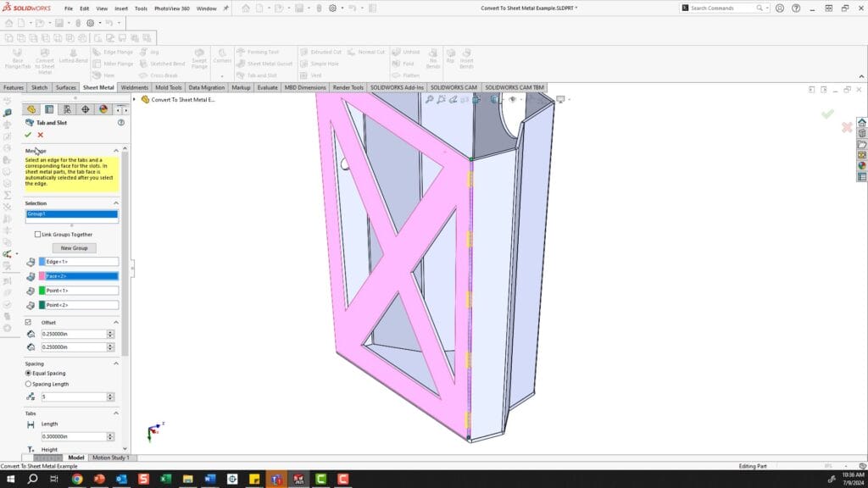This screenshot has width=868, height=488.
Task: Open SOLIDWORKS Resources home icon in task pane
Action: (862, 123)
